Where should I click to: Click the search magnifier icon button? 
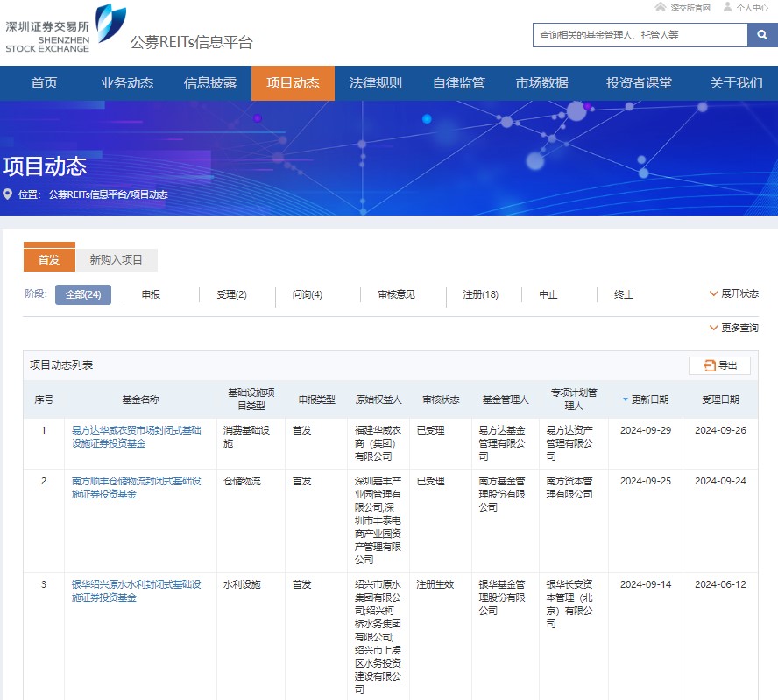[760, 35]
